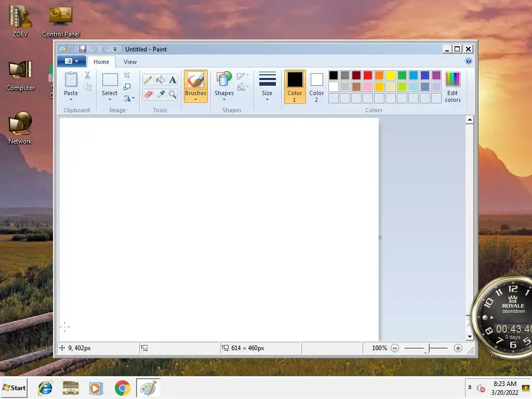Screen dimensions: 532x399
Task: Click the Computer desktop icon
Action: (20, 76)
